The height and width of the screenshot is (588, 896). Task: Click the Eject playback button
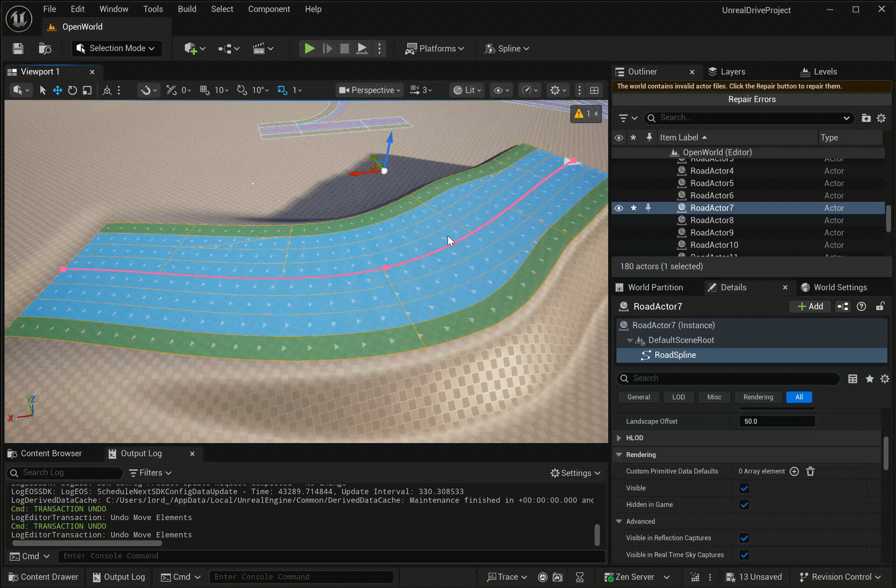point(362,49)
